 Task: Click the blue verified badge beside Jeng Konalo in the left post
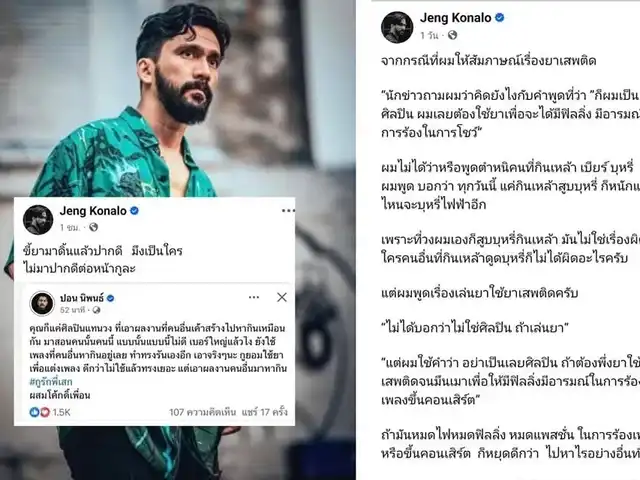coord(134,211)
